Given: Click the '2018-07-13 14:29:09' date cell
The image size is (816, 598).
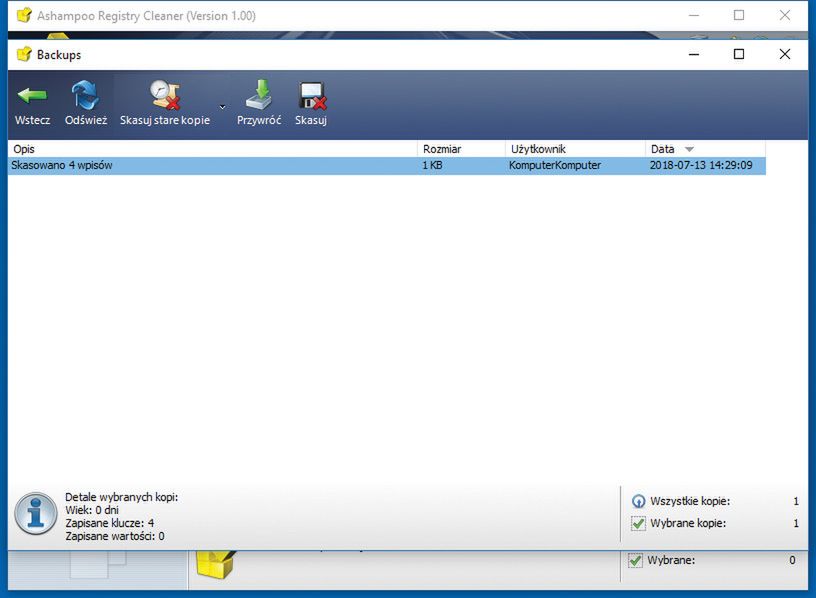Looking at the screenshot, I should (701, 166).
